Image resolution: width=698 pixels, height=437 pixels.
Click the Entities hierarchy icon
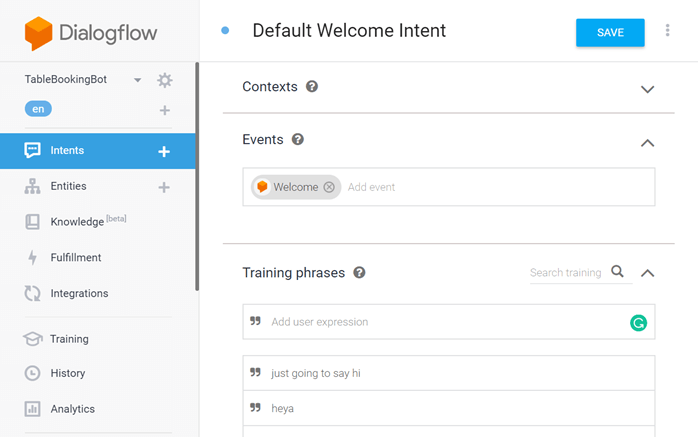(32, 186)
